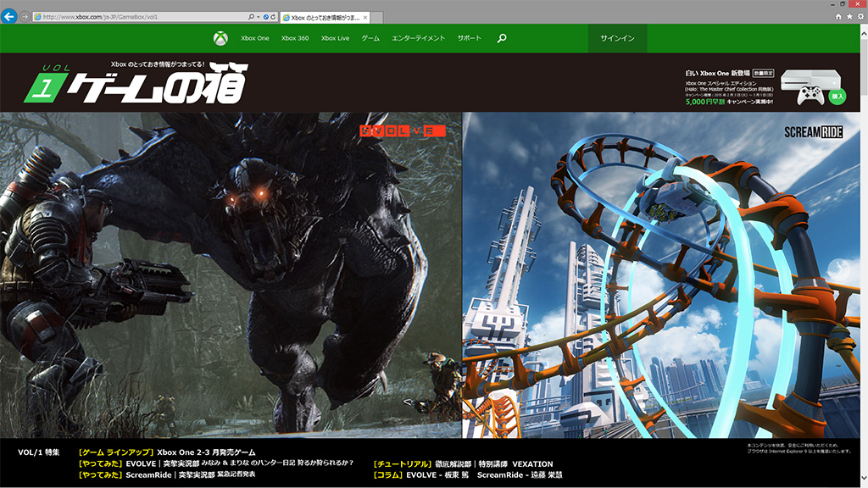
Task: Open the Xbox 360 menu
Action: pyautogui.click(x=294, y=38)
